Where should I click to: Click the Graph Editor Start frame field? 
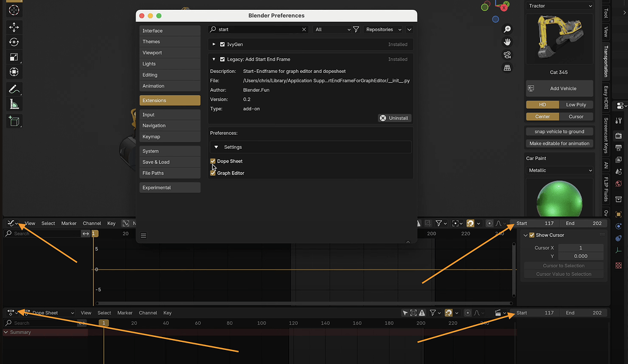[x=535, y=223]
